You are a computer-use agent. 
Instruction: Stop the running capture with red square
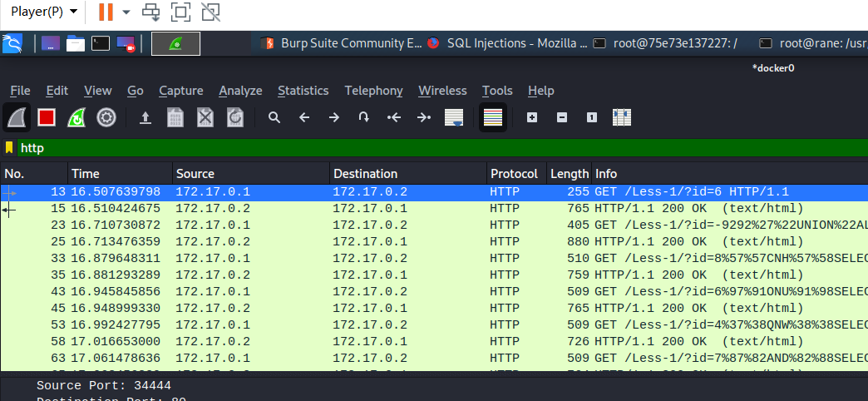(x=47, y=117)
